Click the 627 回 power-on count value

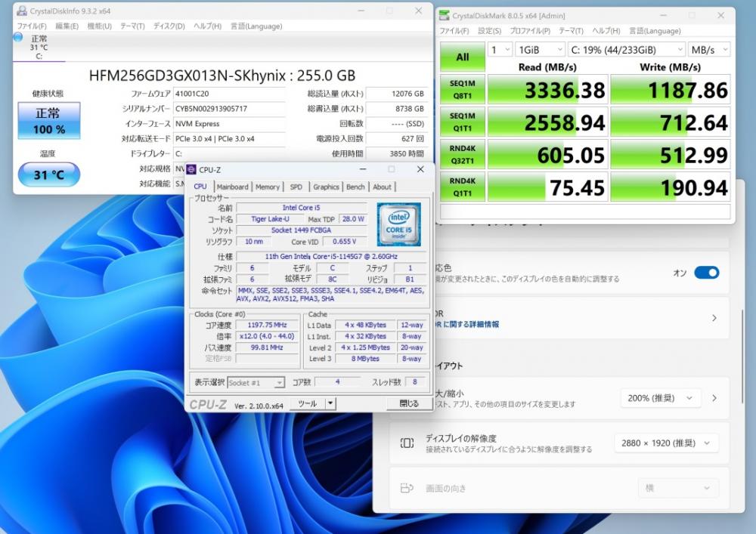(397, 139)
